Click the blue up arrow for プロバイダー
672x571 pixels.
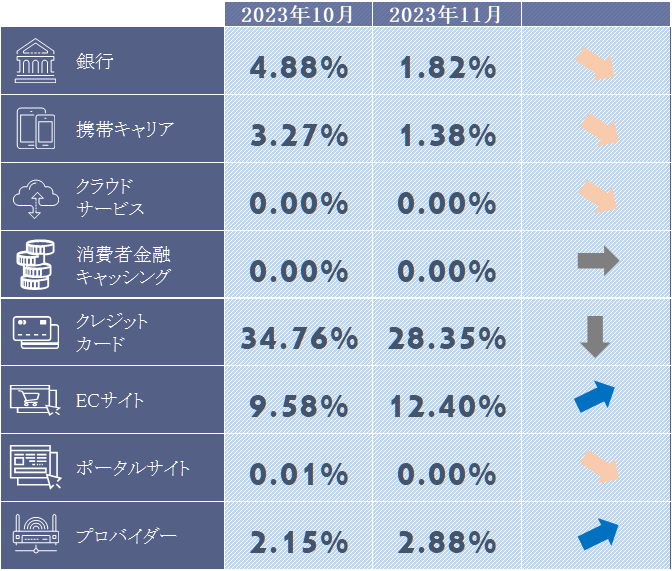(597, 534)
